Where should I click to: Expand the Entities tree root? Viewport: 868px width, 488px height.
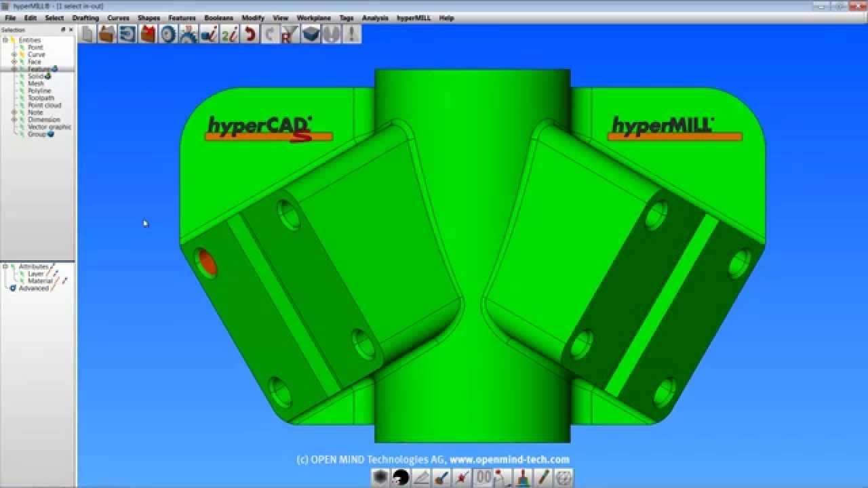coord(5,40)
